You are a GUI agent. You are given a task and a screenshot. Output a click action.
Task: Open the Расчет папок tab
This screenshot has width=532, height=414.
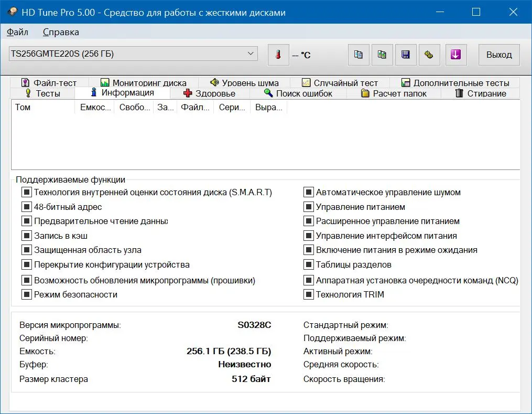[x=394, y=93]
